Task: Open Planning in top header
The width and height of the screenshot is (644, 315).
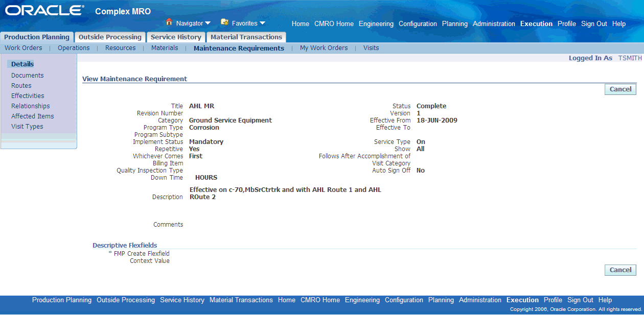Action: 455,24
